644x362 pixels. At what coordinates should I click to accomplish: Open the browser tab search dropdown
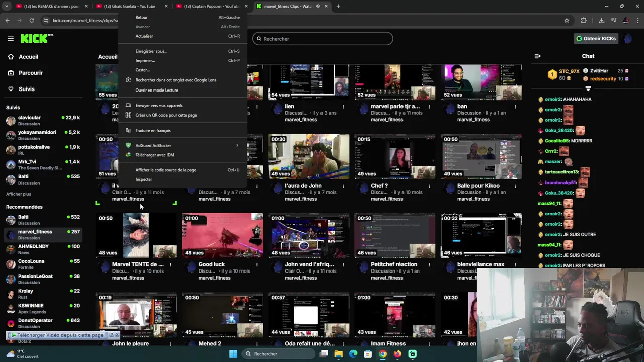click(7, 6)
